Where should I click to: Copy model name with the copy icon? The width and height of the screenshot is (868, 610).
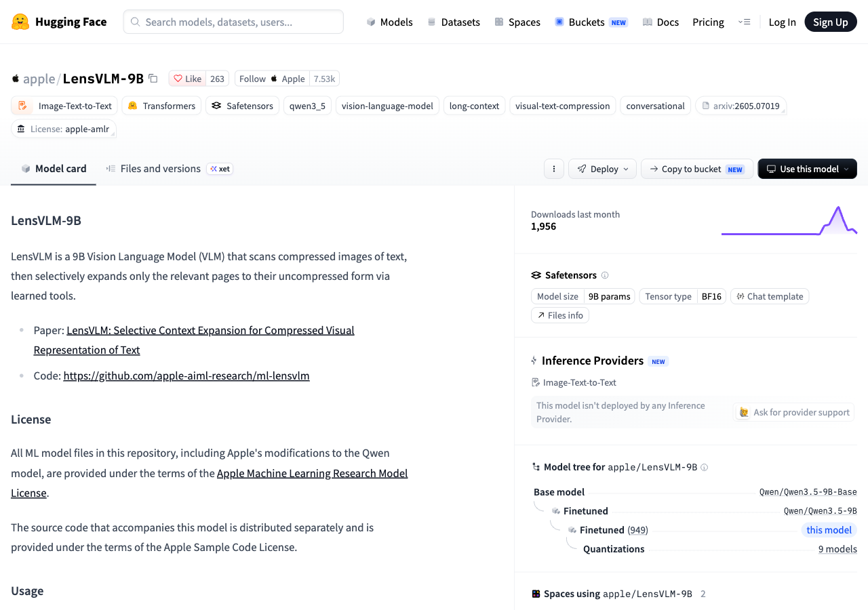153,79
